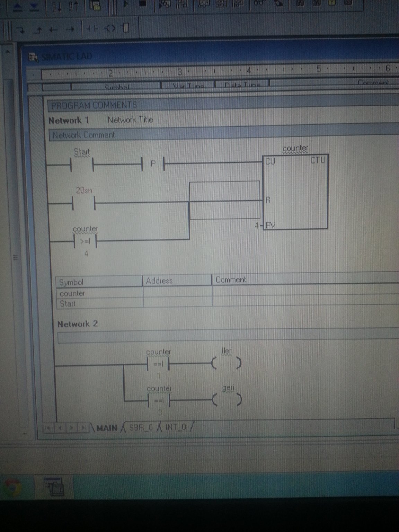Image resolution: width=399 pixels, height=532 pixels.
Task: Select the counter ==I contact on geri row
Action: pyautogui.click(x=159, y=401)
